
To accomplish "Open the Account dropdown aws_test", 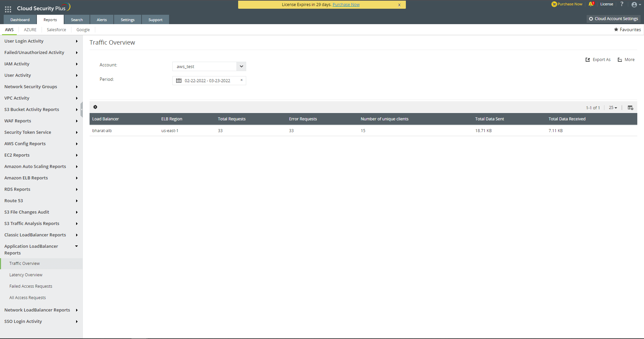I will [x=209, y=66].
